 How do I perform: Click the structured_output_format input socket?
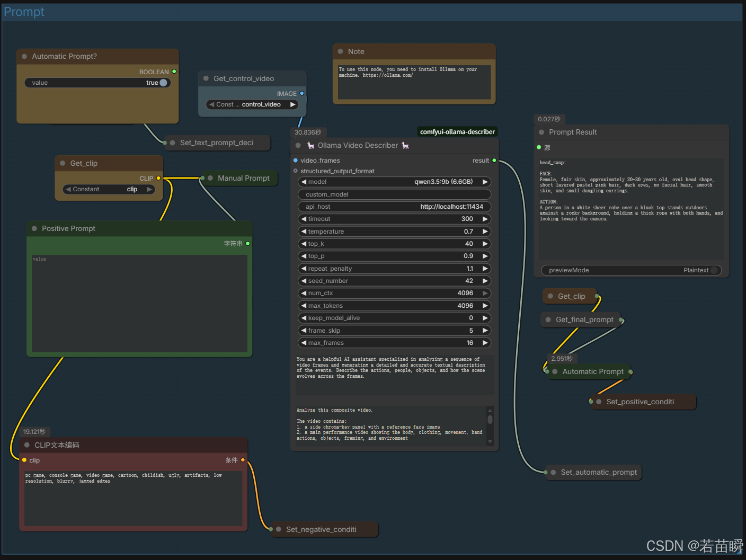(x=296, y=171)
